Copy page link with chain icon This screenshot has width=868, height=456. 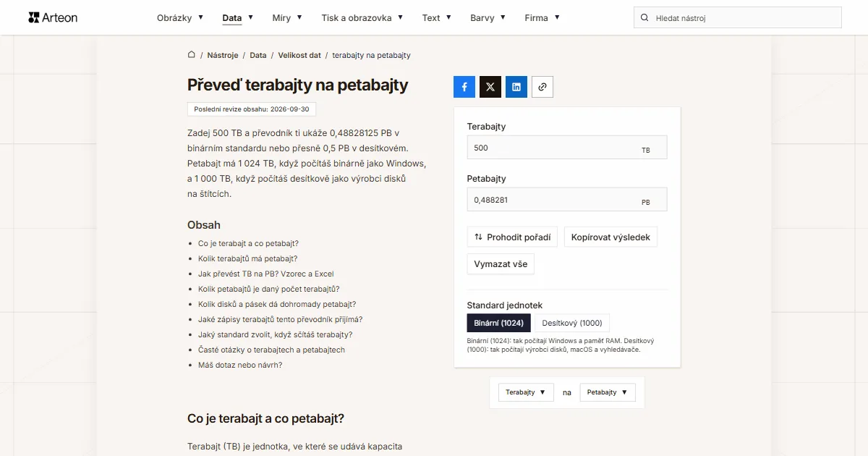[x=542, y=87]
